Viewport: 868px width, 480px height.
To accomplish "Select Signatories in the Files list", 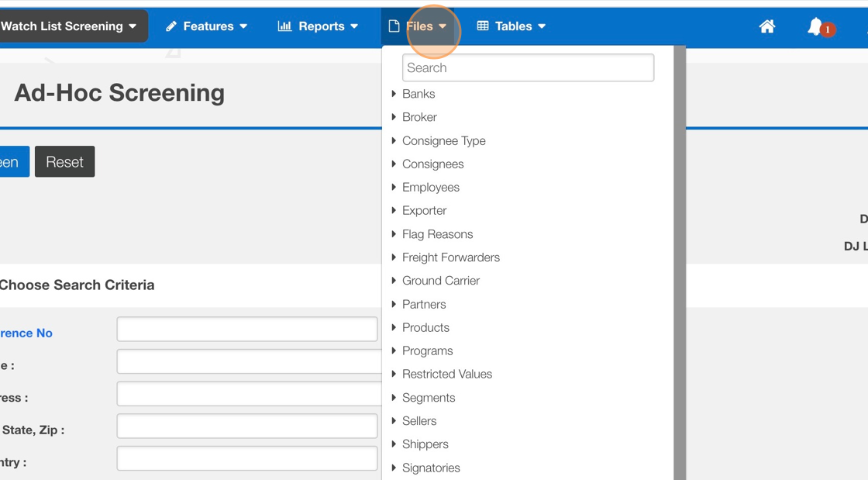I will click(431, 468).
